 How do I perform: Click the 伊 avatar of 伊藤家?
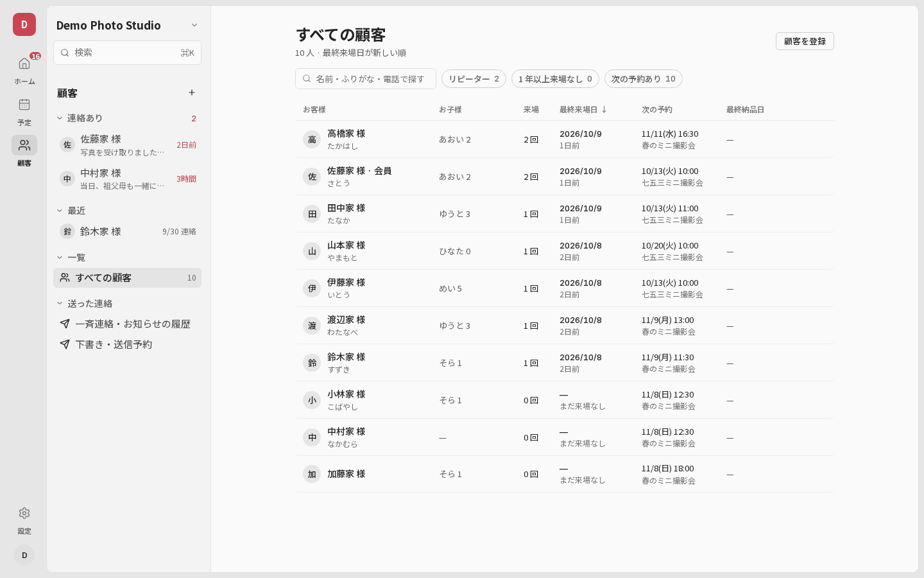(312, 288)
